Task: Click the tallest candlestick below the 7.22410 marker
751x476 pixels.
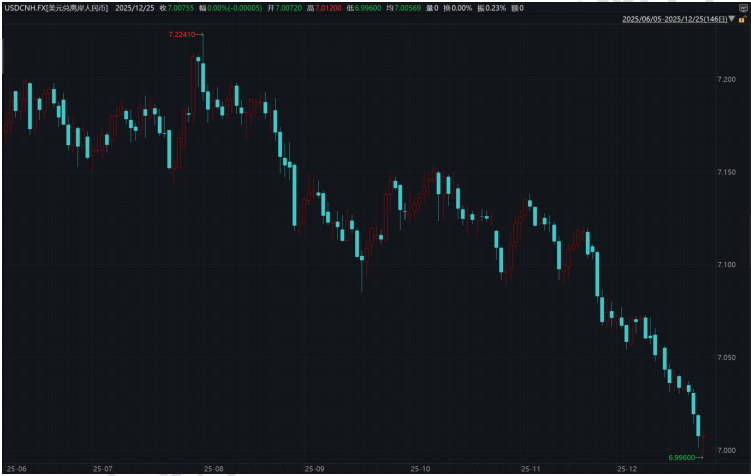Action: point(200,76)
